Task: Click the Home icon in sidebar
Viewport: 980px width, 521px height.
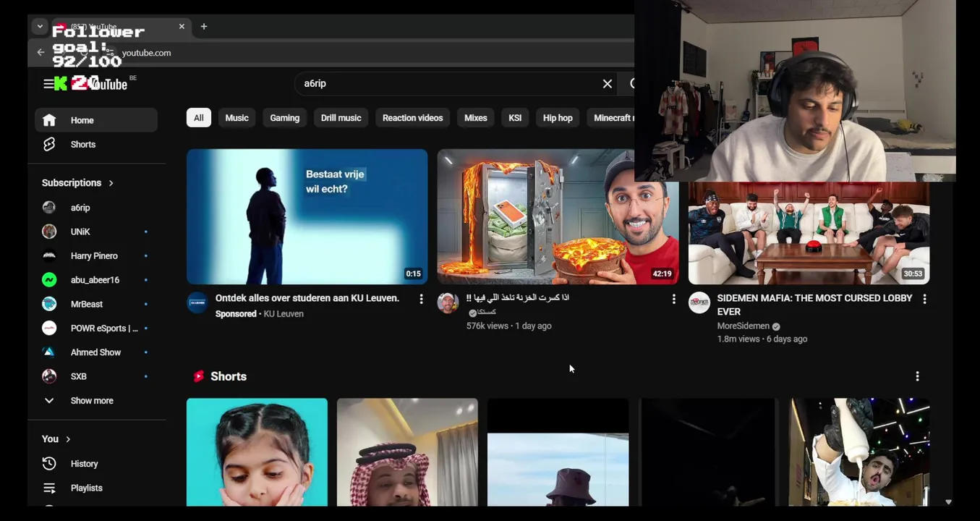Action: [x=49, y=120]
